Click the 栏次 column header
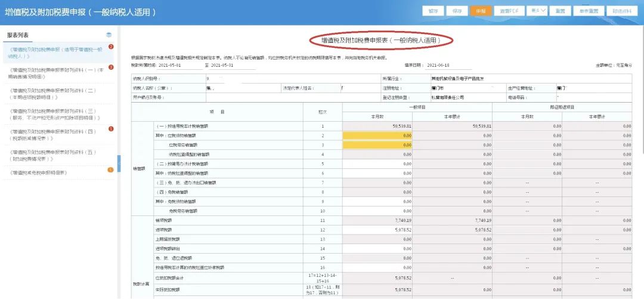 (x=323, y=112)
